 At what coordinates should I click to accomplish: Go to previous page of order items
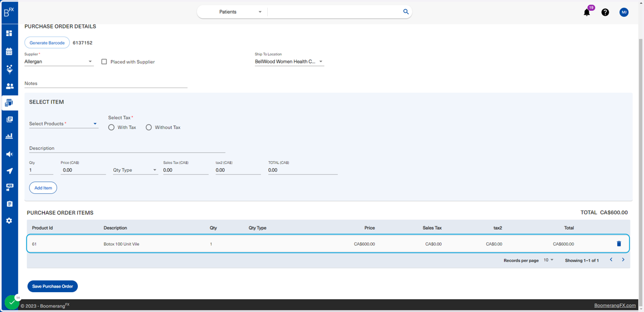(611, 260)
